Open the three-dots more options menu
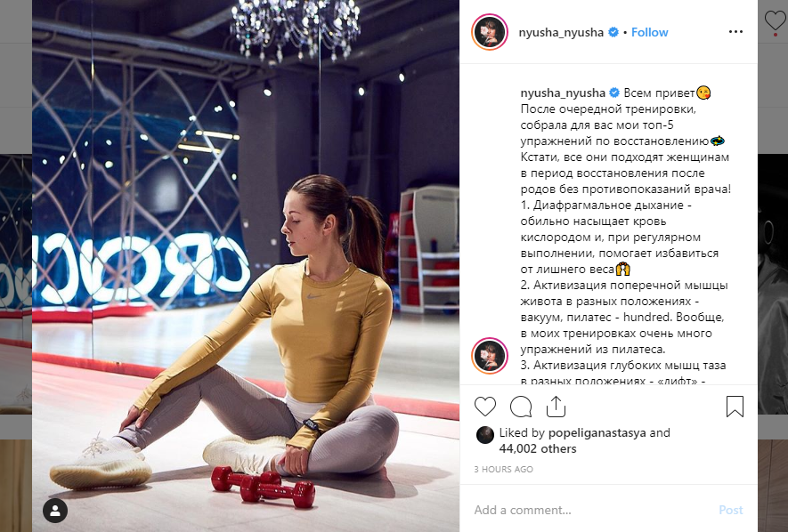This screenshot has height=532, width=788. coord(735,32)
